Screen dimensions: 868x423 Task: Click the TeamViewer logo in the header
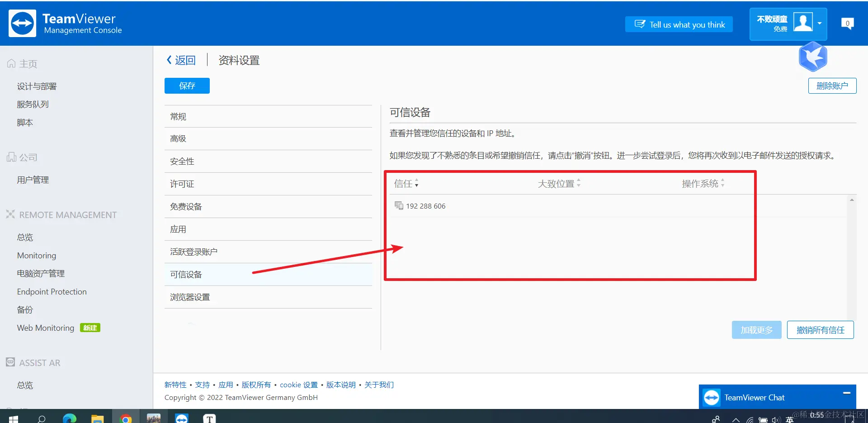[x=22, y=24]
